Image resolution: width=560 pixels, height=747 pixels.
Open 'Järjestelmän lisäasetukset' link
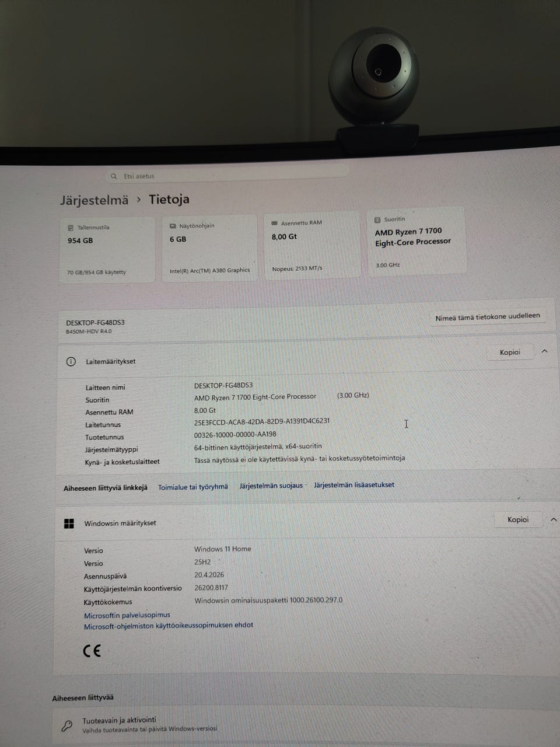(354, 484)
